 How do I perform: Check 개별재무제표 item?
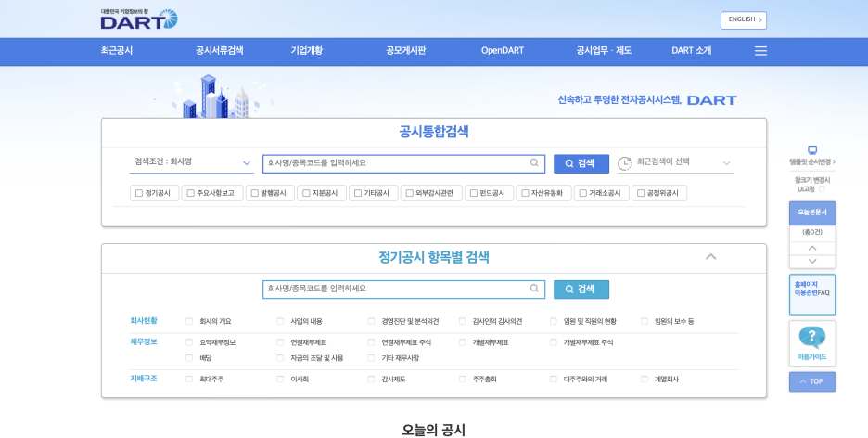coord(462,342)
